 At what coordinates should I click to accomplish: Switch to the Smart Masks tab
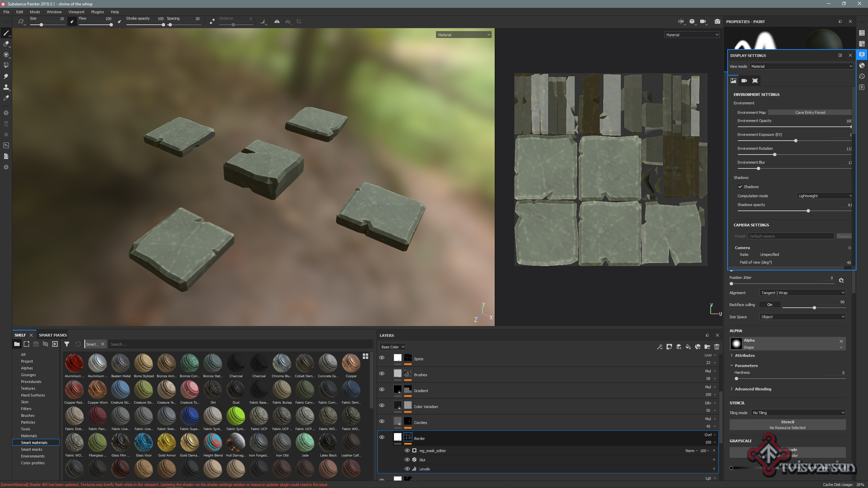53,335
